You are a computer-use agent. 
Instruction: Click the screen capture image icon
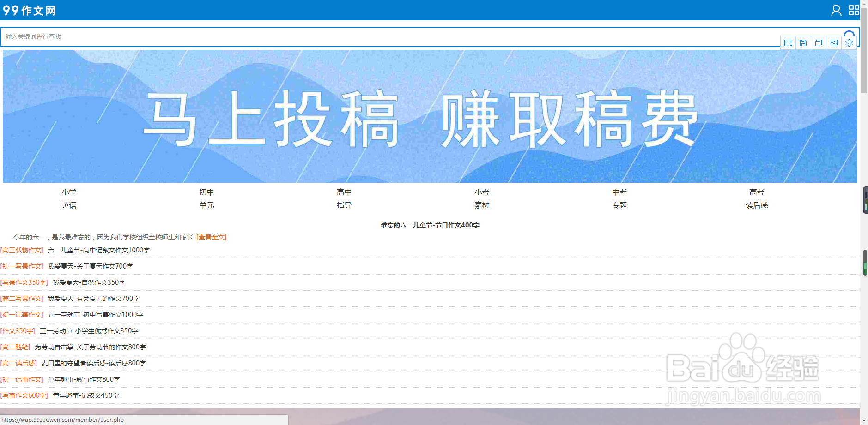click(x=834, y=42)
